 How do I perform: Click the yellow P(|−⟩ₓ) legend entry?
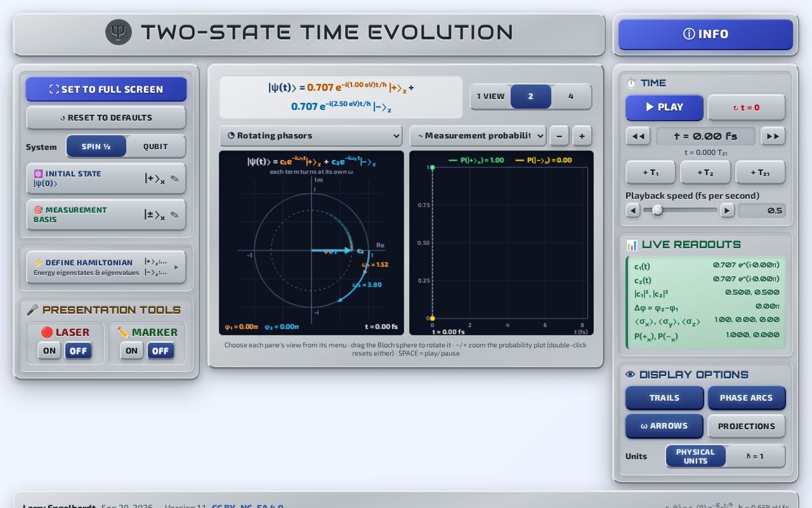[544, 160]
